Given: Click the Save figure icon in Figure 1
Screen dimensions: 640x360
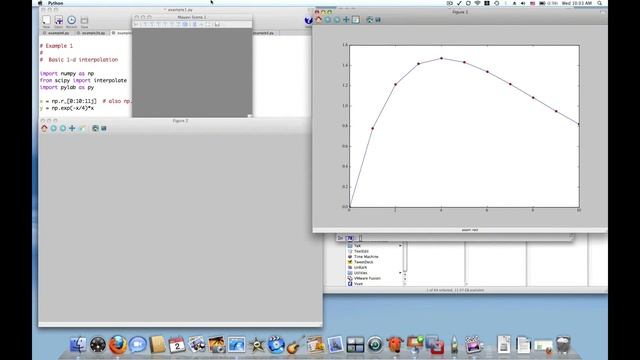Looking at the screenshot, I should tap(378, 20).
